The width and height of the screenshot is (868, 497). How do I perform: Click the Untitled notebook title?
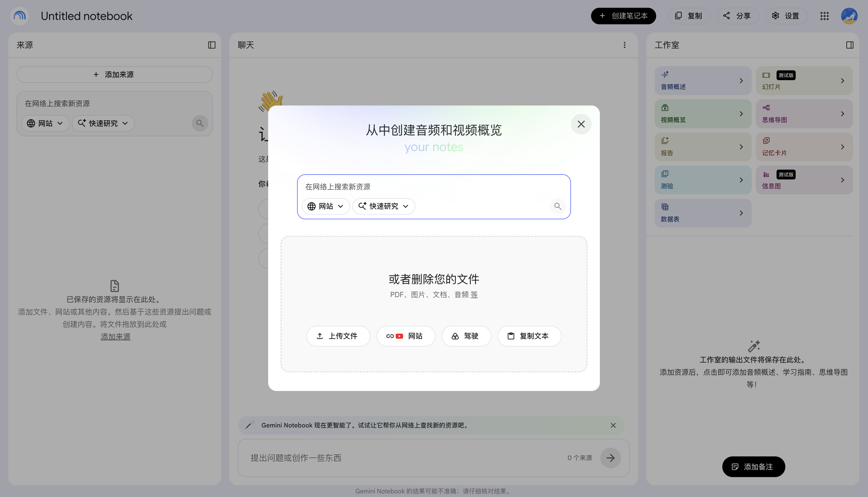(87, 16)
